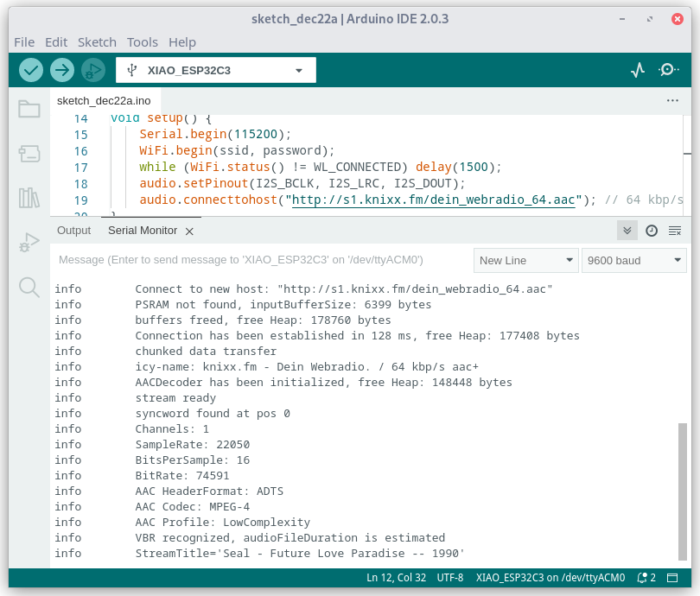
Task: Open the Boards Manager sidebar icon
Action: coord(29,154)
